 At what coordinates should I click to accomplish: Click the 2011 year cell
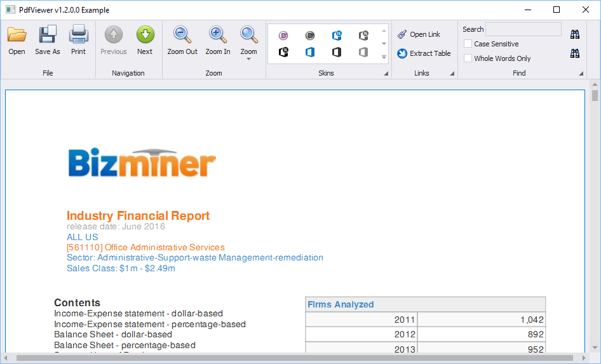[x=361, y=320]
